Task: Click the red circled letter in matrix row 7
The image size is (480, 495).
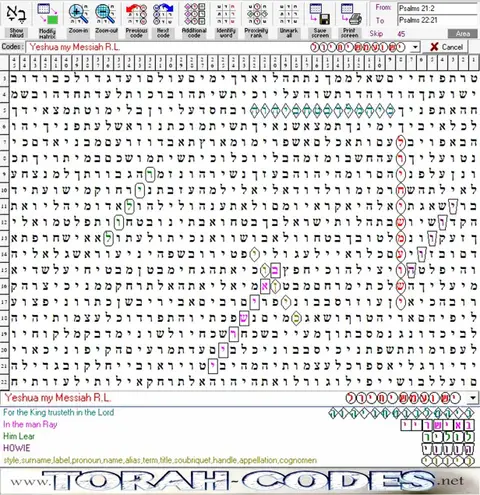Action: point(400,142)
